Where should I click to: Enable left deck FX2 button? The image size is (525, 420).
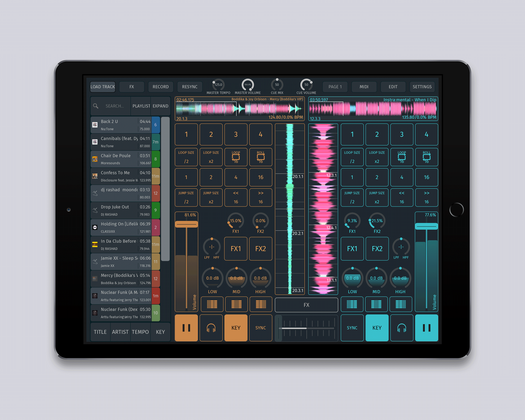[x=261, y=249]
